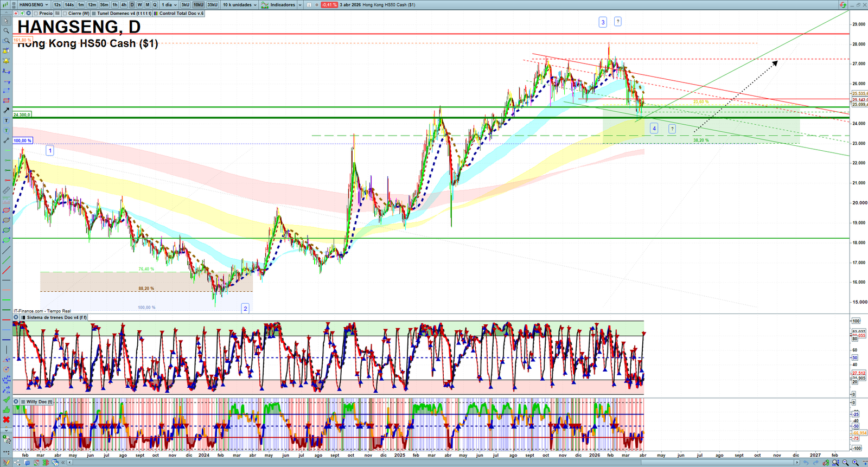868x467 pixels.
Task: Choose the red diagonal trendline tool
Action: click(x=6, y=270)
